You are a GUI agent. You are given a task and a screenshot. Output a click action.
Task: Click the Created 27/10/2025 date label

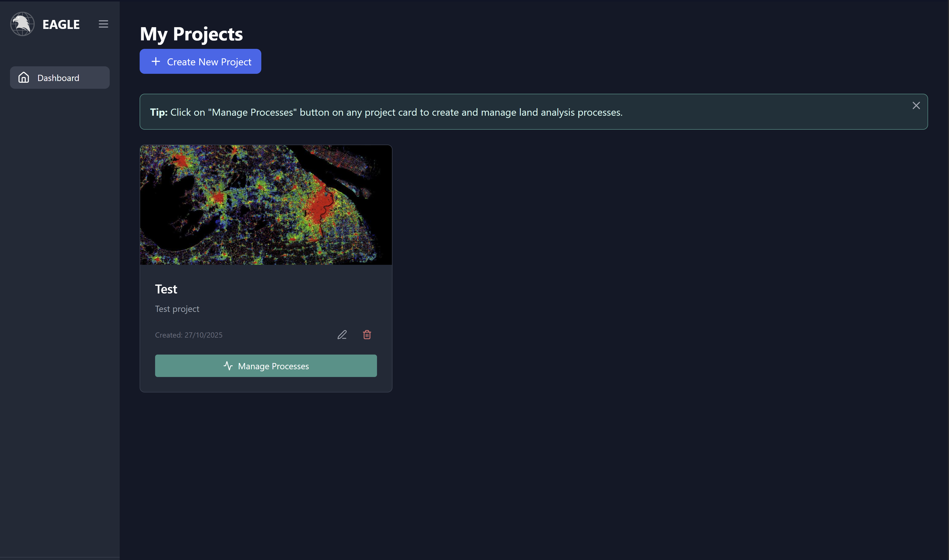(189, 335)
